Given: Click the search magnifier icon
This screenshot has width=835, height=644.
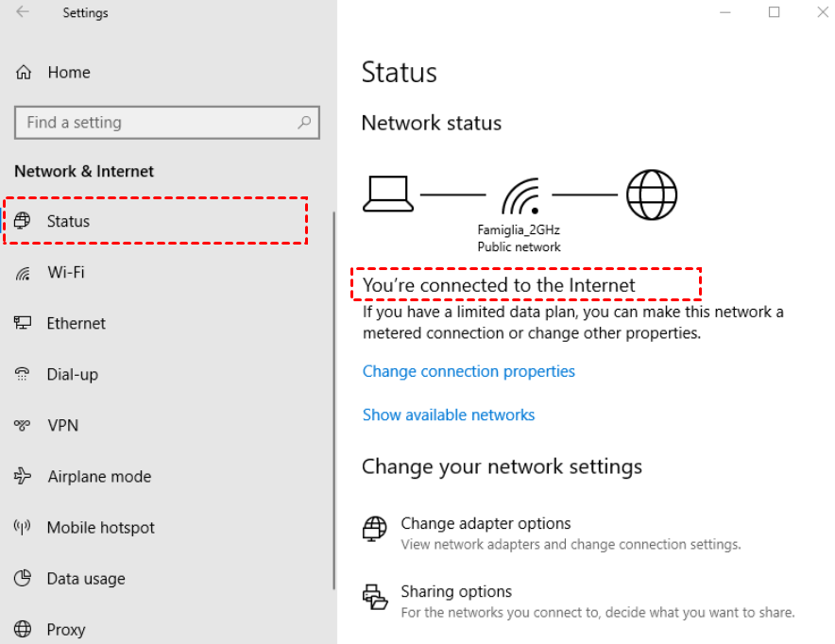Looking at the screenshot, I should (x=304, y=123).
